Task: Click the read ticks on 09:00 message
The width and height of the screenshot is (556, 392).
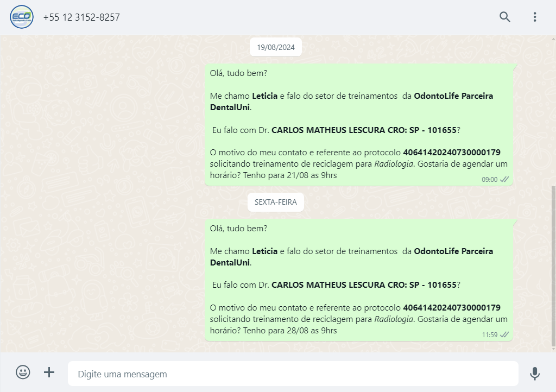Action: (504, 179)
